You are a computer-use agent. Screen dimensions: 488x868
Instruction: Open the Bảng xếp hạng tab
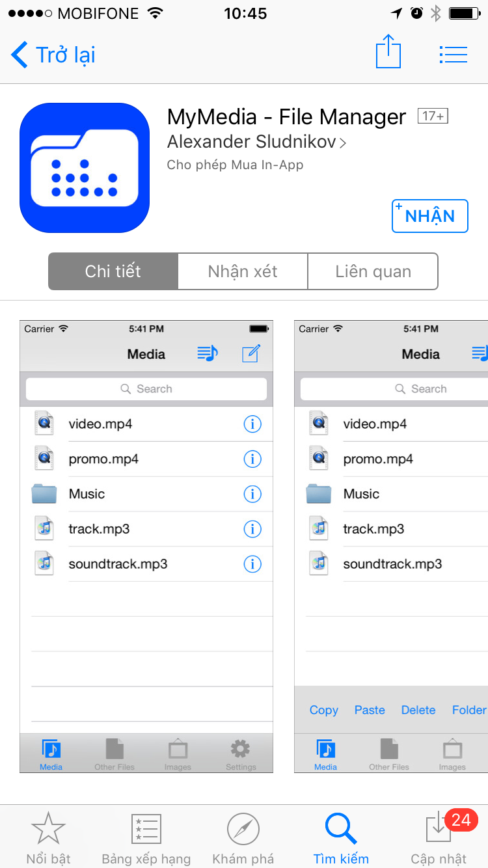point(146,838)
